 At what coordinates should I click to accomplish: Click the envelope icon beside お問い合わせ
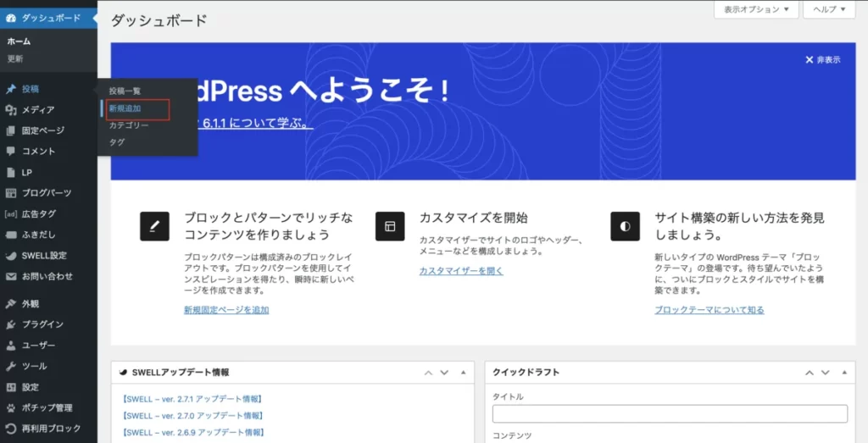10,276
